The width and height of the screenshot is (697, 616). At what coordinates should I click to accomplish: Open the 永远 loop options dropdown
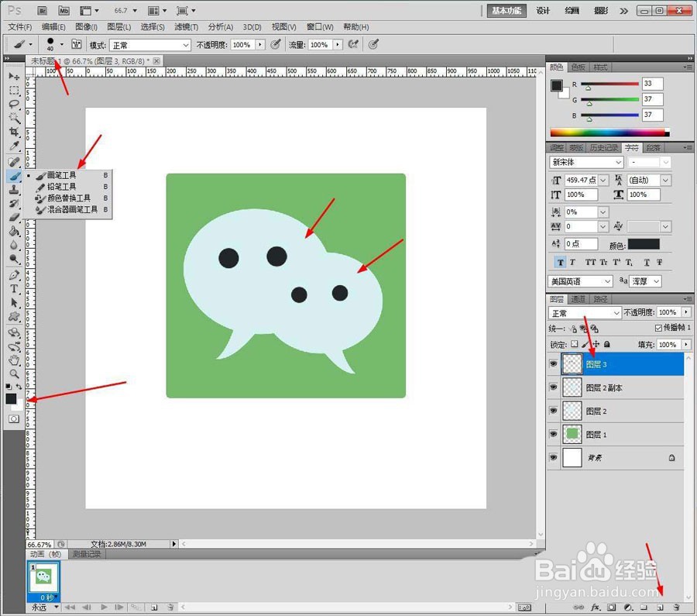coord(44,607)
